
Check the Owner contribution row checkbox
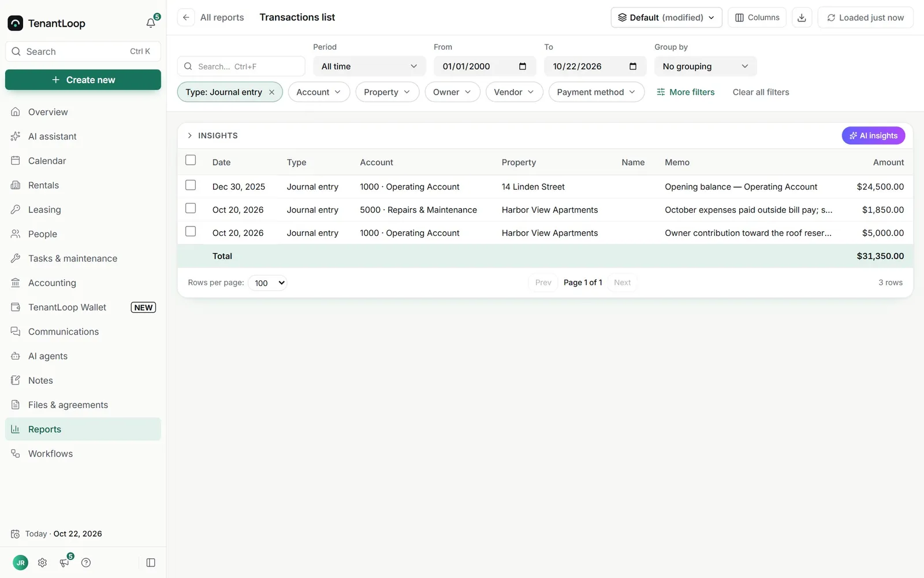tap(191, 231)
